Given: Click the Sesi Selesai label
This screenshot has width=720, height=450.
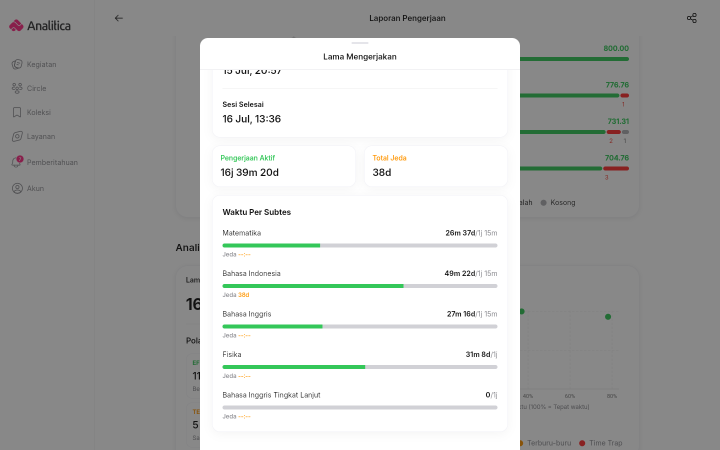Looking at the screenshot, I should pyautogui.click(x=243, y=104).
